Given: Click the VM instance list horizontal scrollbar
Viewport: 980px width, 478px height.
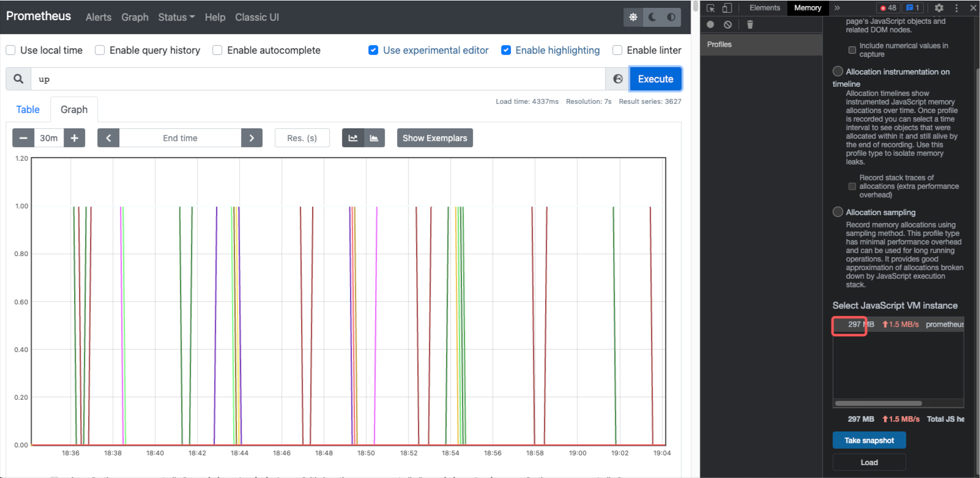Looking at the screenshot, I should click(x=878, y=403).
